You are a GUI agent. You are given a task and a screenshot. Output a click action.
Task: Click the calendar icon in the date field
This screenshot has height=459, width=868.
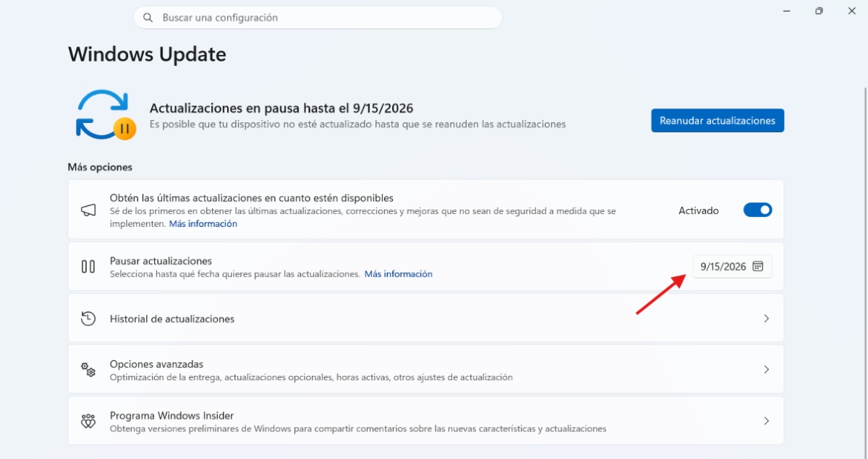[757, 267]
